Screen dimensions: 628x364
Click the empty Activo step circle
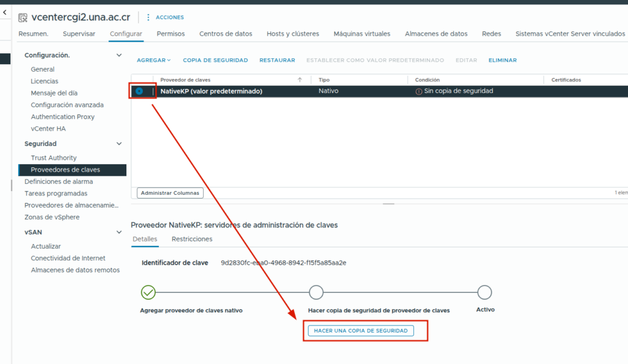point(484,292)
